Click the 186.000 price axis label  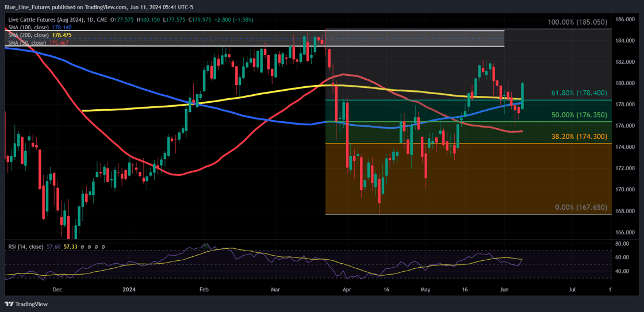click(626, 20)
